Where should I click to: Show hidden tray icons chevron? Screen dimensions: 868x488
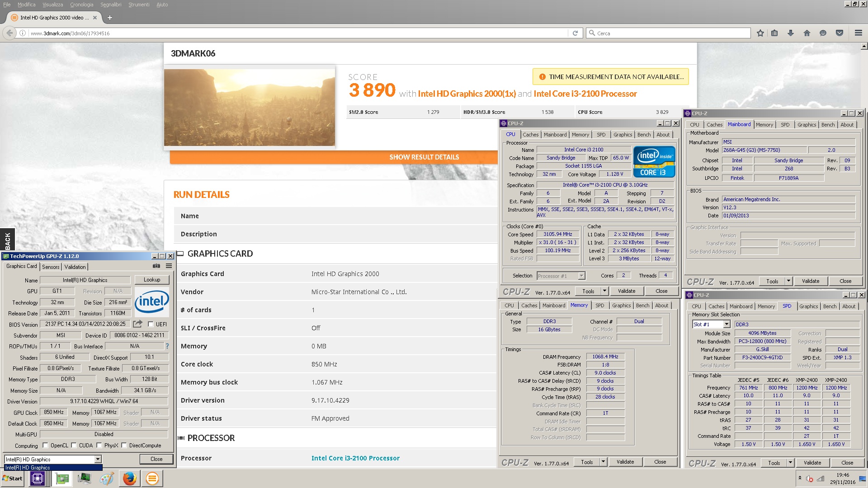tap(800, 478)
